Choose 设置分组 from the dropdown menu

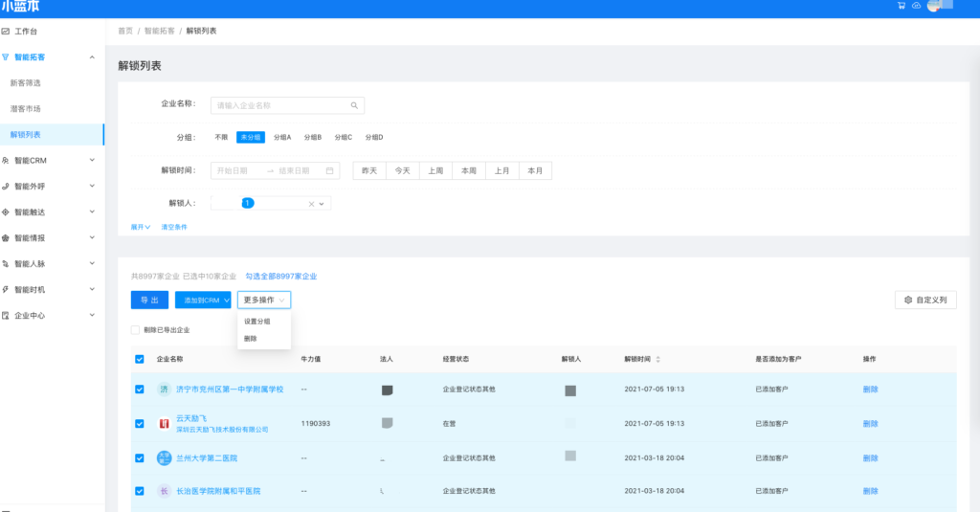[x=257, y=322]
